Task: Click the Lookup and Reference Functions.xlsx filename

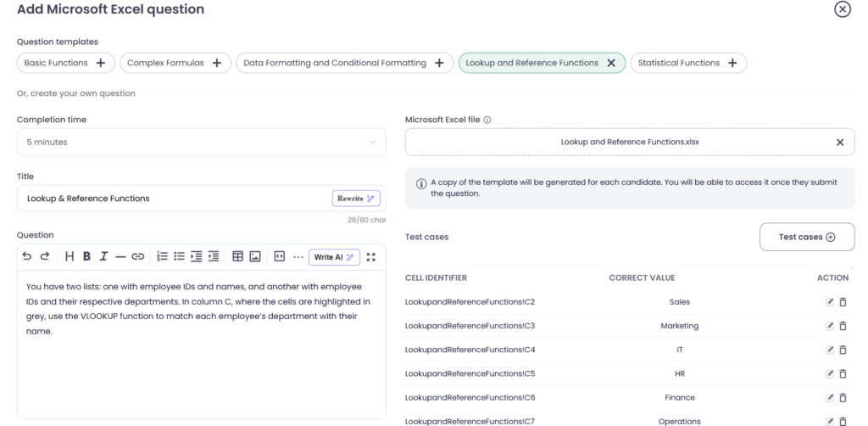Action: (x=630, y=142)
